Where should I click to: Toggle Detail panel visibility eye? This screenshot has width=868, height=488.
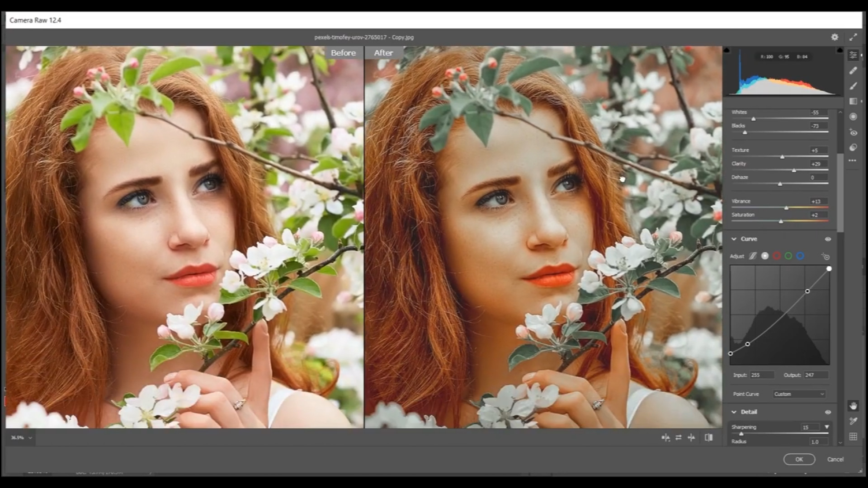coord(828,412)
